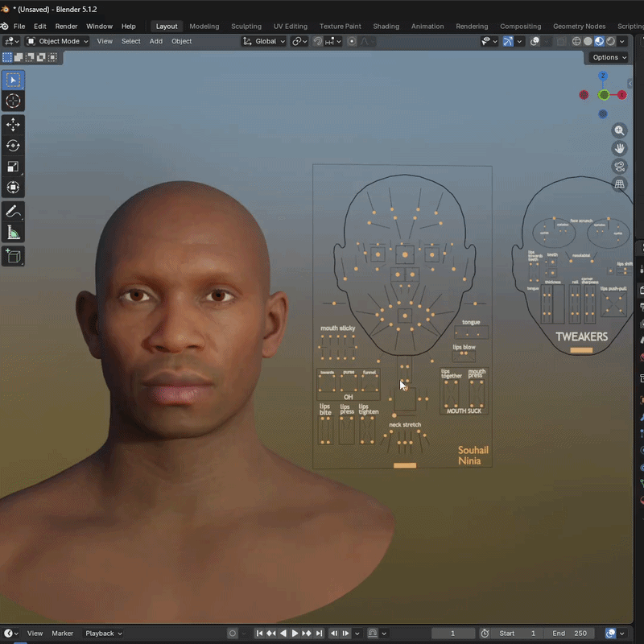Toggle auto keying record button
Viewport: 644px width, 644px height.
point(233,634)
